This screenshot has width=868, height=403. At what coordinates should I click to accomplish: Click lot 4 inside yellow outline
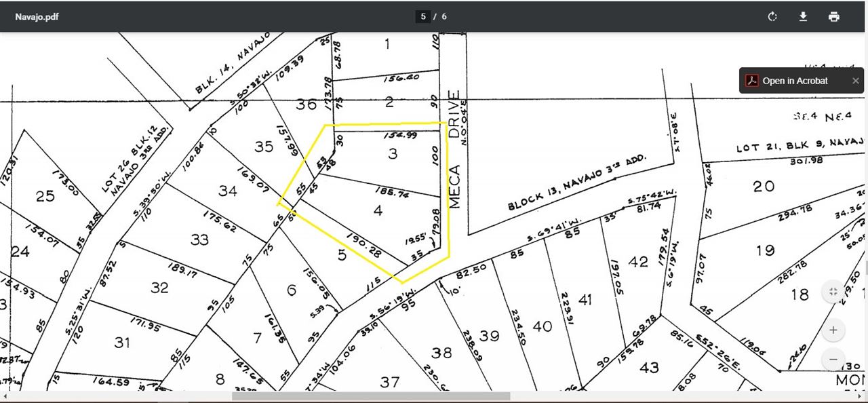378,211
